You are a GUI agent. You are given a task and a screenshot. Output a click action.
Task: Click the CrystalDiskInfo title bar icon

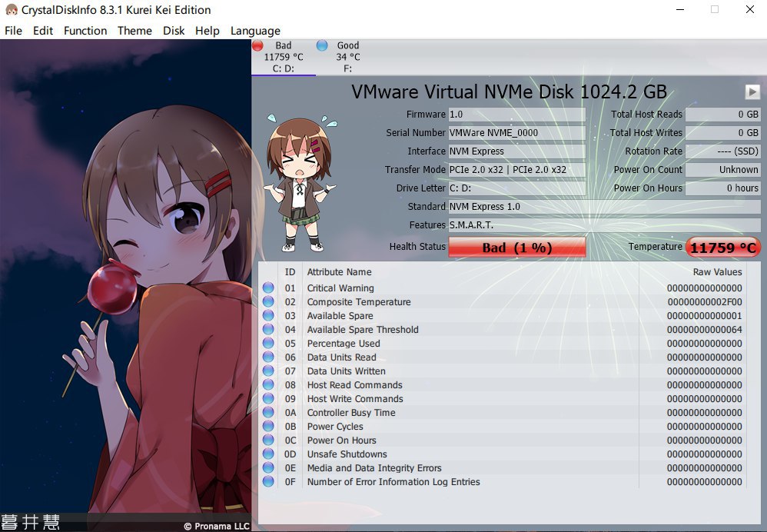[x=12, y=10]
